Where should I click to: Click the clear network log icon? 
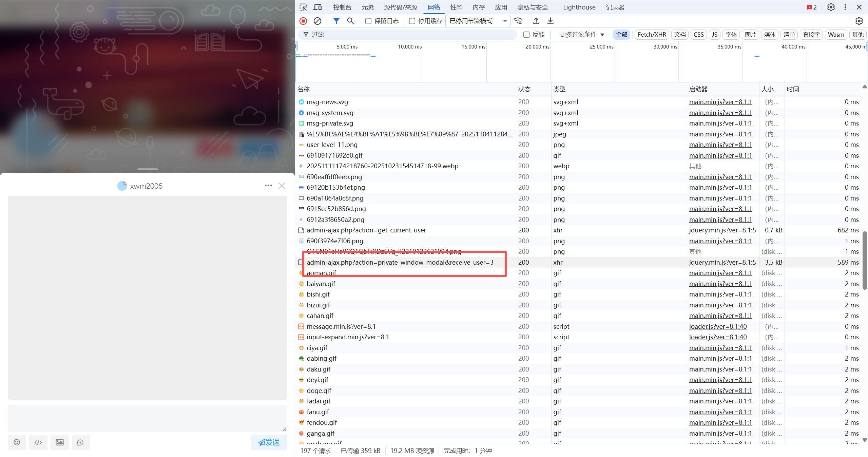(317, 21)
